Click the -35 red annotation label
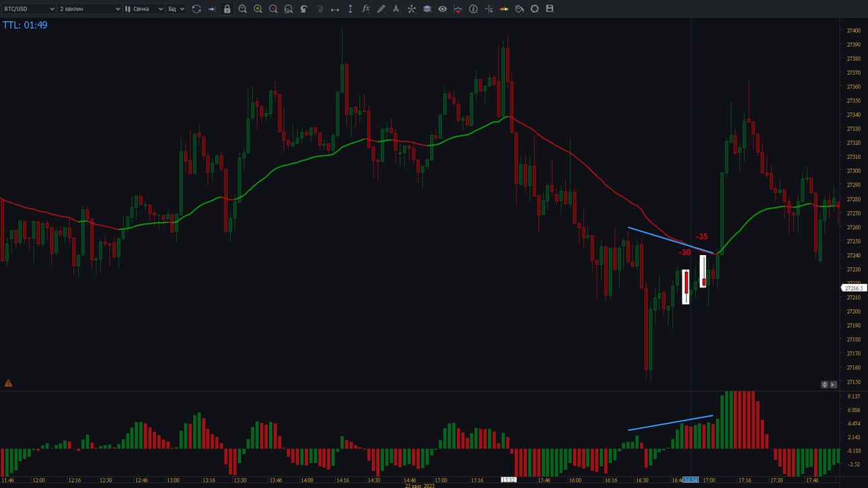868x488 pixels. 702,236
